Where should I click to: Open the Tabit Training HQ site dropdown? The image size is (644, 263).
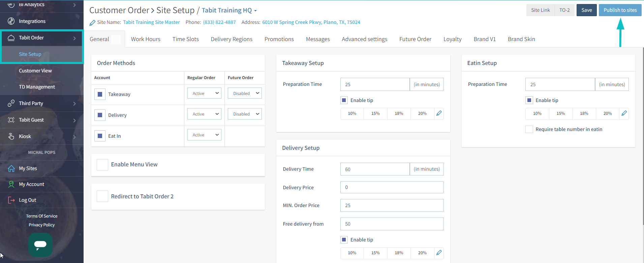[229, 10]
